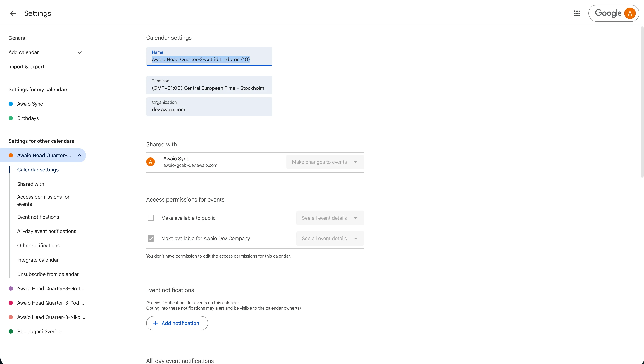644x364 pixels.
Task: Click the green Birthdays calendar dot
Action: pyautogui.click(x=11, y=118)
